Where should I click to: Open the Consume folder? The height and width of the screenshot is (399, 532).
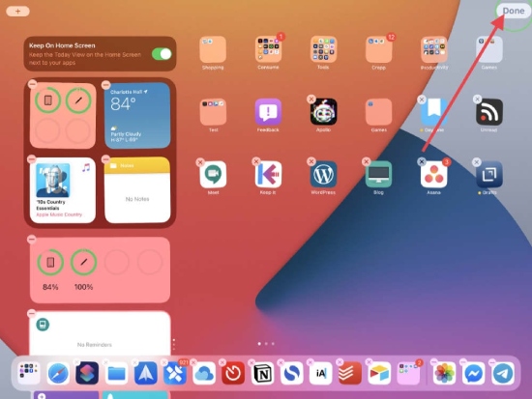click(x=268, y=49)
